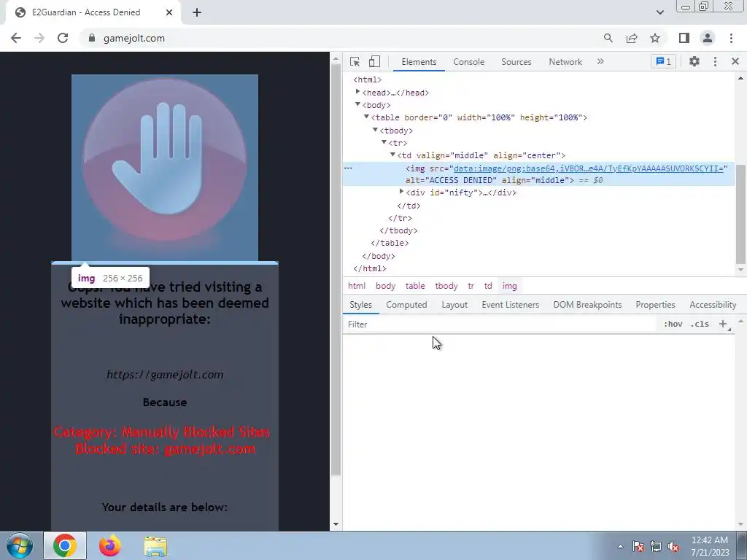
Task: Open the base64 image src link
Action: click(x=589, y=168)
